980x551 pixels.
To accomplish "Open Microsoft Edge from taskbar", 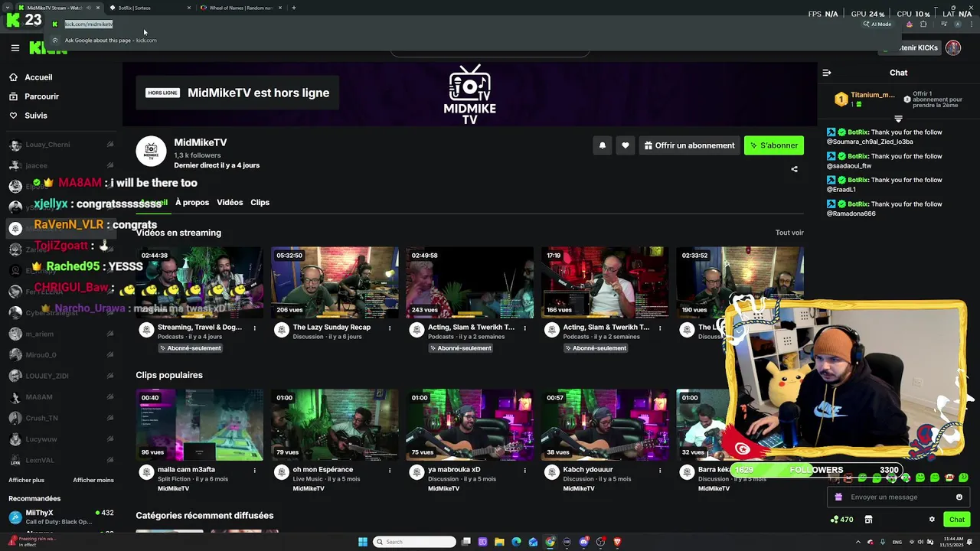I will pos(516,542).
